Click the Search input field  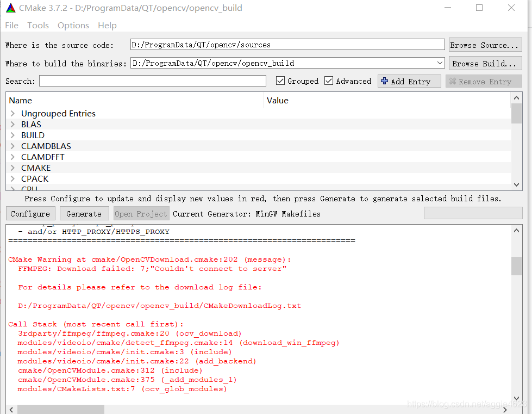[x=152, y=81]
